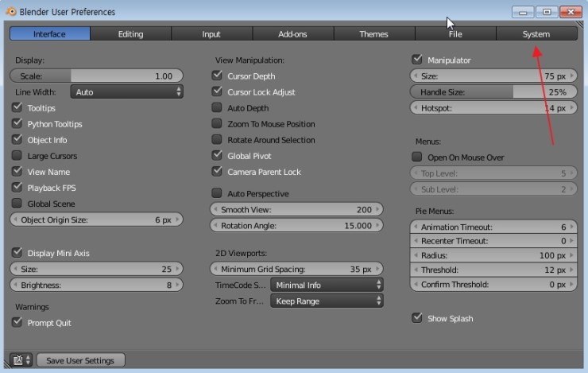Click the Confirm Threshold field
Image resolution: width=588 pixels, height=373 pixels.
[493, 285]
